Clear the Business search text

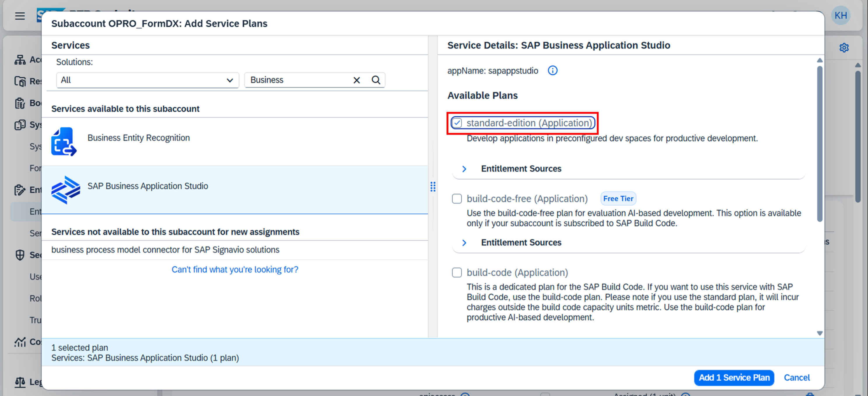tap(356, 80)
